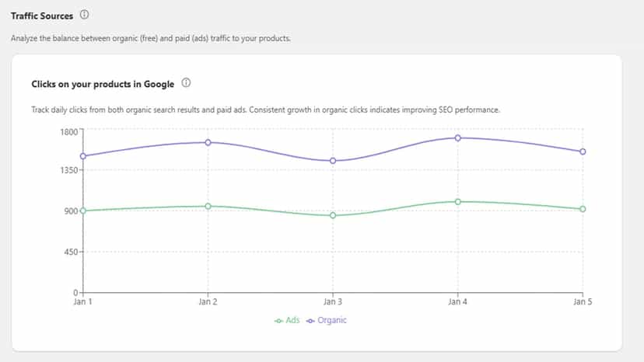
Task: Select the Organic data point for Jan 2
Action: click(208, 142)
